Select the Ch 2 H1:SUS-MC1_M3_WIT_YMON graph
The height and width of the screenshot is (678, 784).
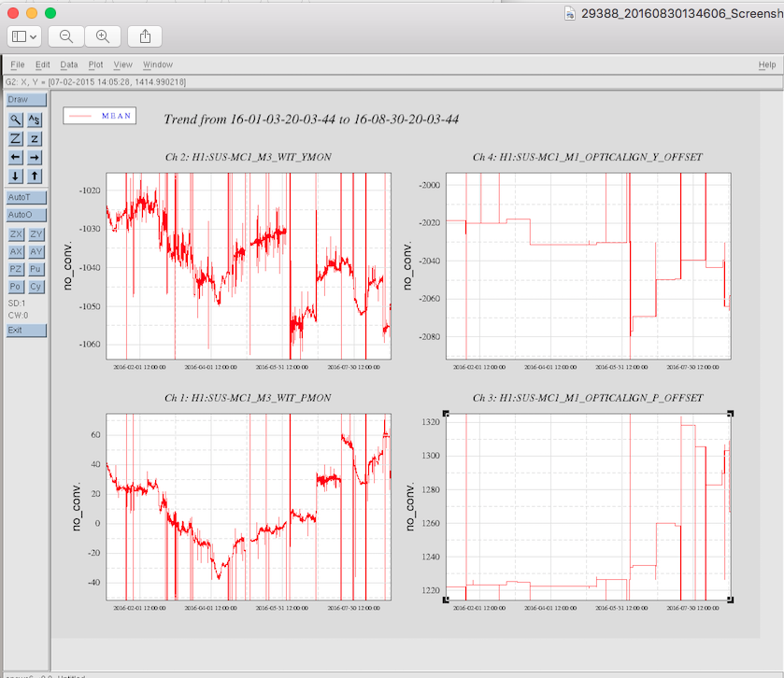(249, 266)
